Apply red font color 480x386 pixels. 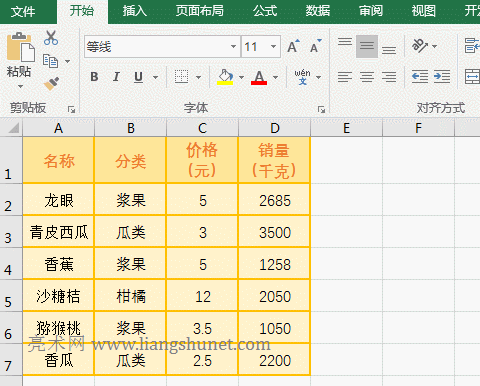[x=259, y=77]
